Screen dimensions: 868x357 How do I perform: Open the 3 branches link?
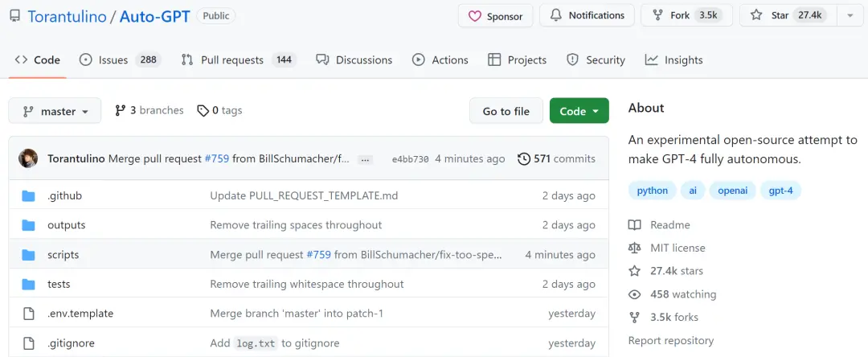149,111
